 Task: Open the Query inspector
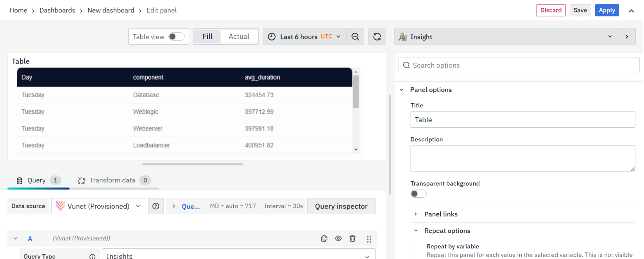click(341, 206)
